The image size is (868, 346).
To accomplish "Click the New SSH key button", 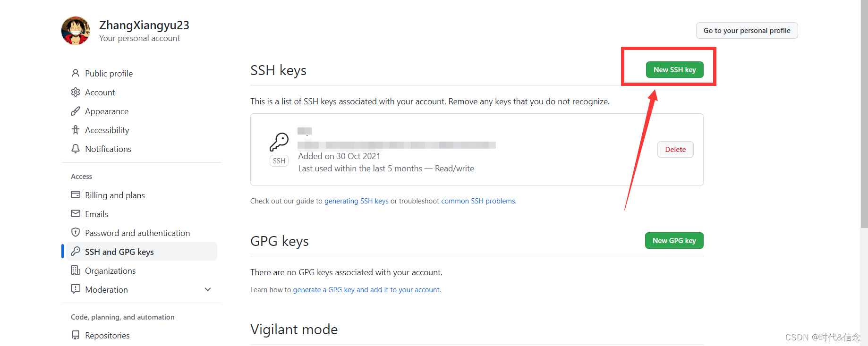I will tap(674, 70).
